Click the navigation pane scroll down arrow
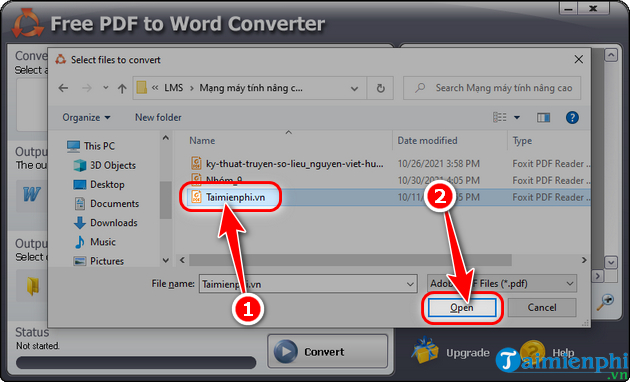Screen dimensions: 630x382 pos(166,260)
